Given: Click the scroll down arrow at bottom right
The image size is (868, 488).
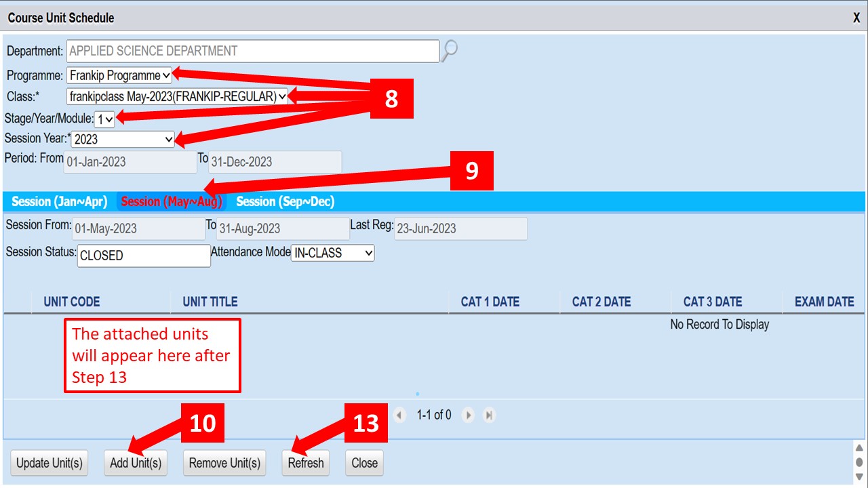Looking at the screenshot, I should pyautogui.click(x=859, y=476).
